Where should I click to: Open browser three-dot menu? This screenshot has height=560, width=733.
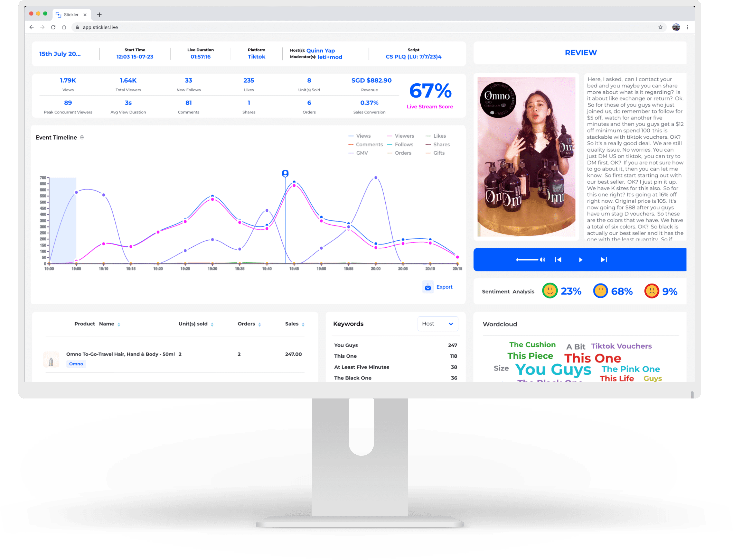point(687,27)
